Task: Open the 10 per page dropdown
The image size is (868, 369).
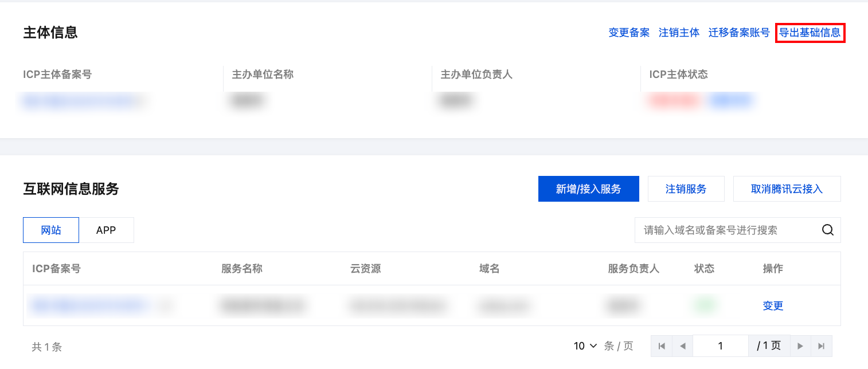Action: tap(585, 346)
